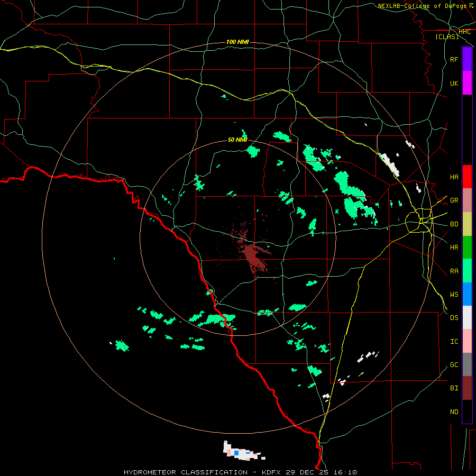
Task: Click the GC gray legend swatch
Action: tap(467, 364)
